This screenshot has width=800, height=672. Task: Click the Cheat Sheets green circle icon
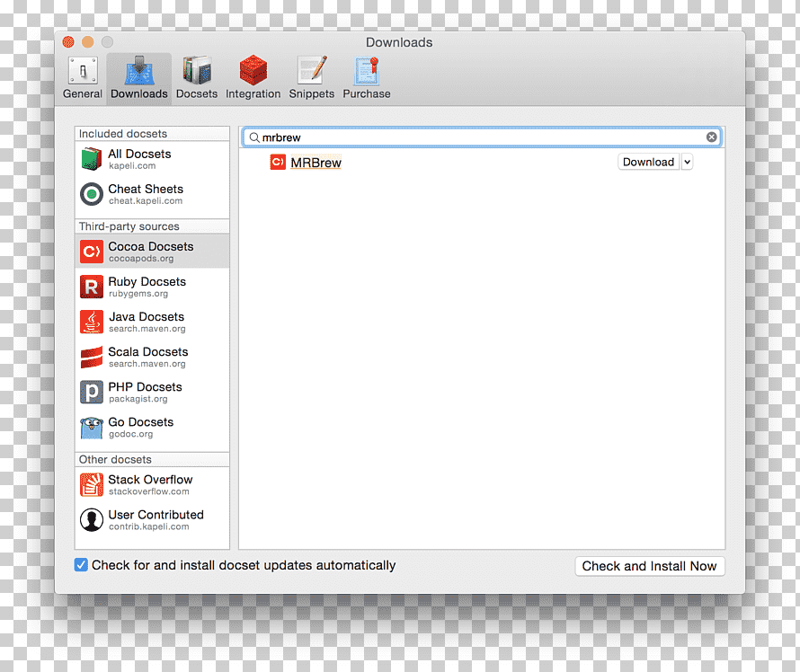pyautogui.click(x=92, y=194)
